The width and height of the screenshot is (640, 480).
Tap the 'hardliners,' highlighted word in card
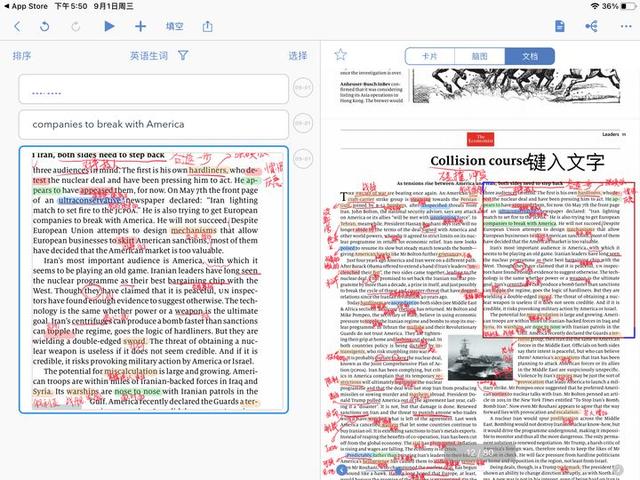tap(208, 170)
